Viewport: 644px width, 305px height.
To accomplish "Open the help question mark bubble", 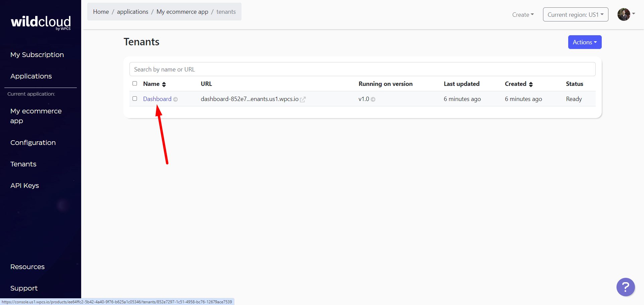I will click(x=626, y=287).
